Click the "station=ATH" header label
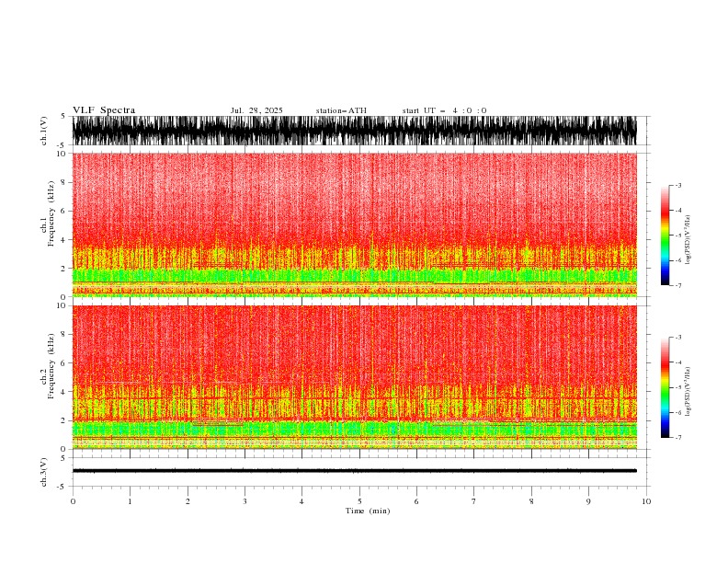The image size is (728, 563). [341, 110]
